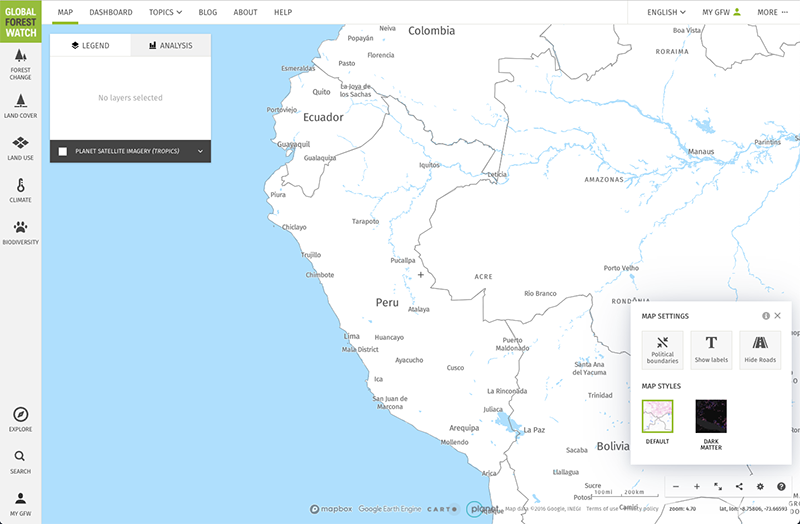
Task: Click the Porto Velho city label
Action: pyautogui.click(x=621, y=268)
